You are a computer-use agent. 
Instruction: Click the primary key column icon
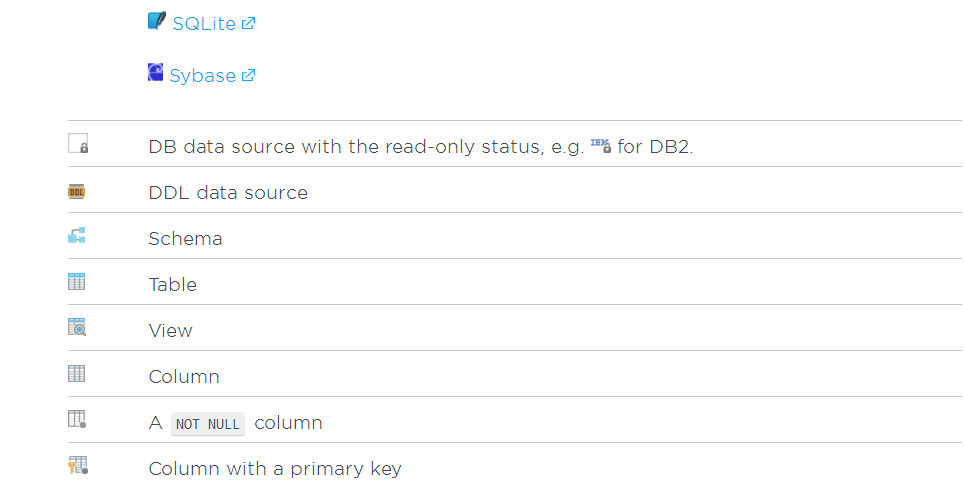[x=78, y=466]
